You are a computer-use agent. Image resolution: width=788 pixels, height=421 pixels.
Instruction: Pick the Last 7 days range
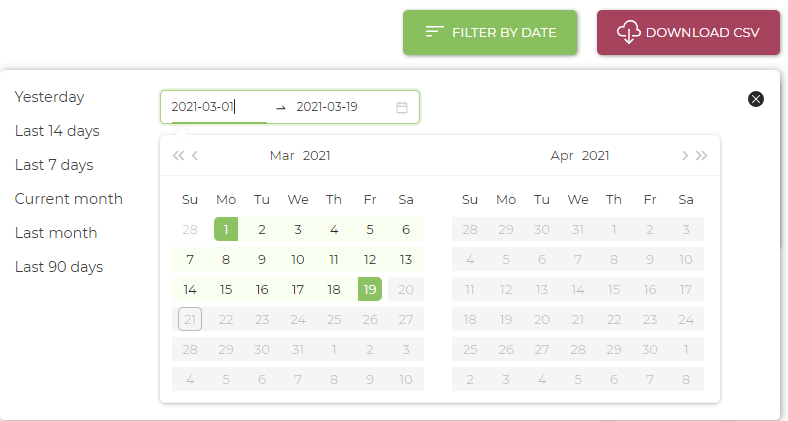54,165
